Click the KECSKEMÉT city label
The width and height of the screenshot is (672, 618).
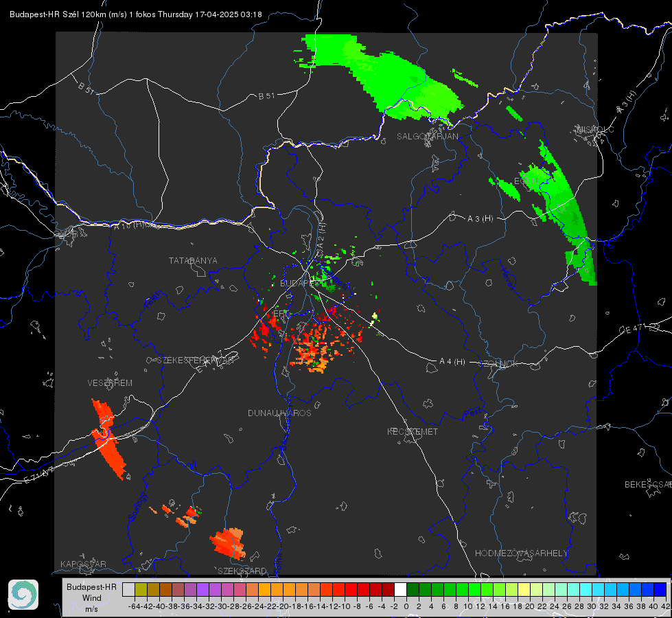[413, 431]
